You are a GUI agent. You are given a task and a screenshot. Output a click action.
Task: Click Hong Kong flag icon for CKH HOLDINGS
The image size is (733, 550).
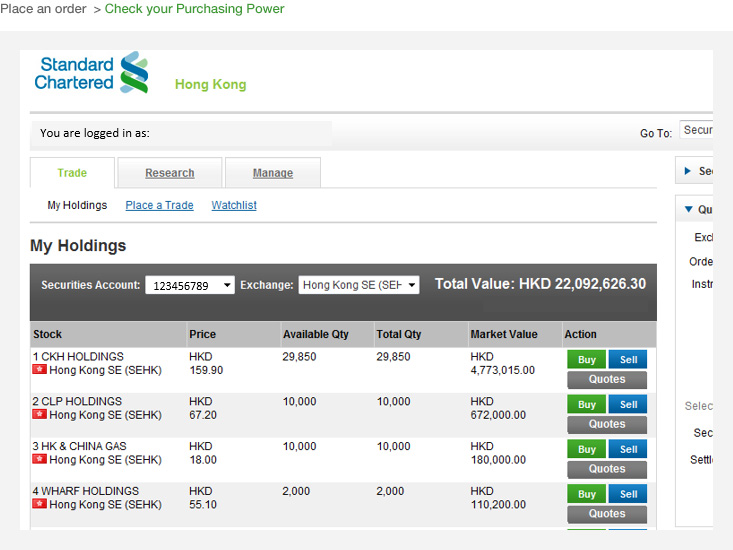(x=39, y=370)
